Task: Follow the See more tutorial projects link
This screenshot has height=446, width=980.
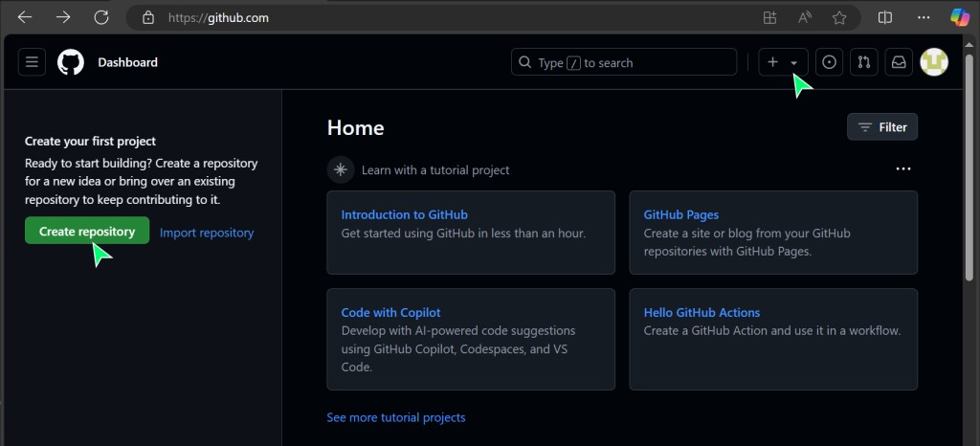Action: pos(396,417)
